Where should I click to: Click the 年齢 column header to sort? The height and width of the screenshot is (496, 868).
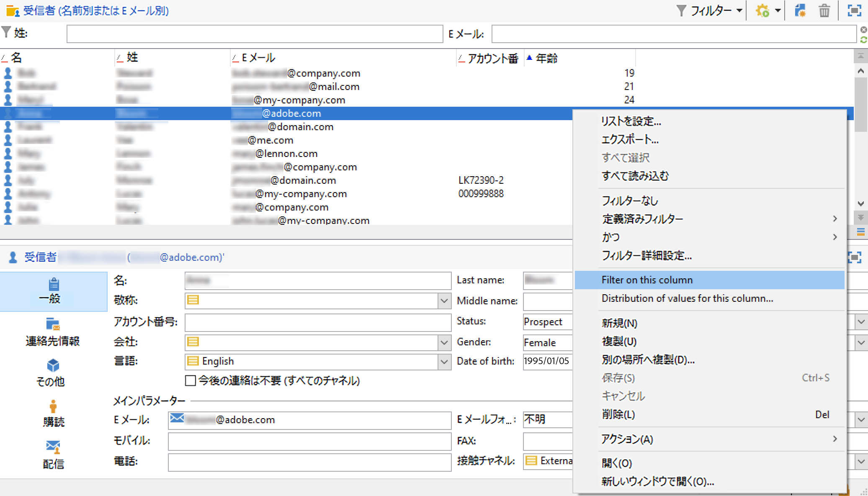point(546,58)
